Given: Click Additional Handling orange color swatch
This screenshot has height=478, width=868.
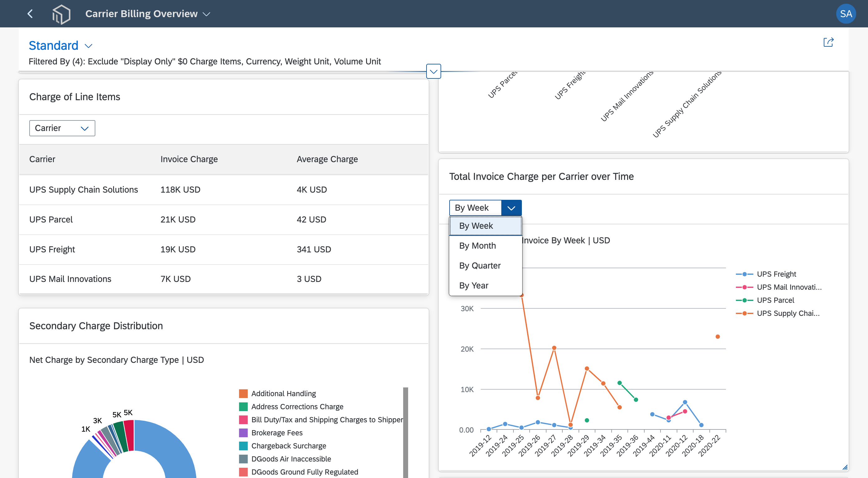Looking at the screenshot, I should 243,393.
